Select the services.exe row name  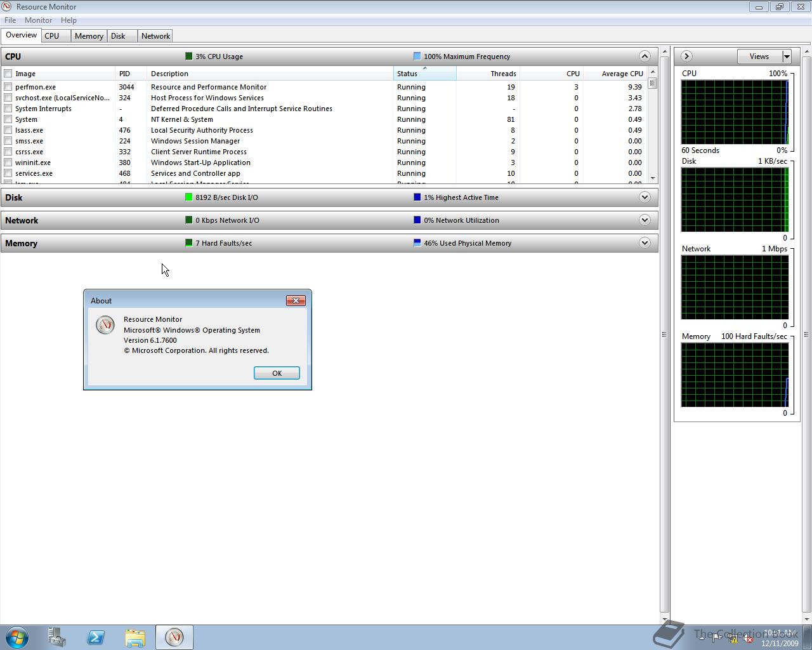click(x=34, y=173)
